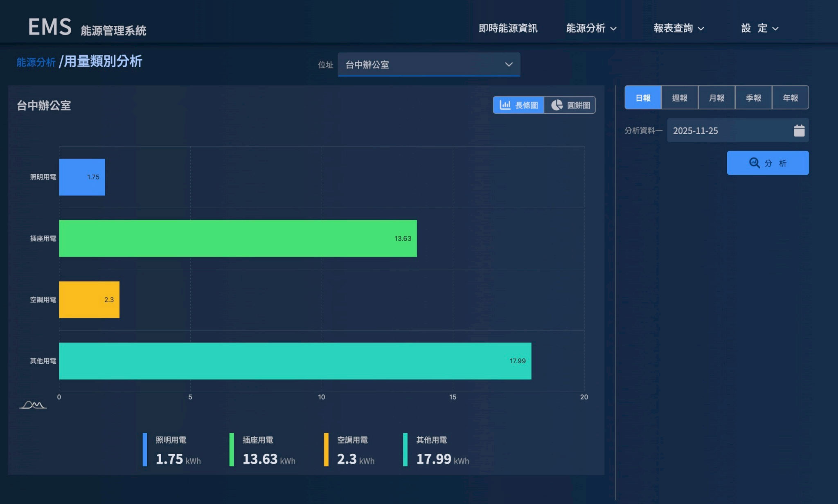Select the 日報 daily report option
This screenshot has height=504, width=838.
[643, 98]
